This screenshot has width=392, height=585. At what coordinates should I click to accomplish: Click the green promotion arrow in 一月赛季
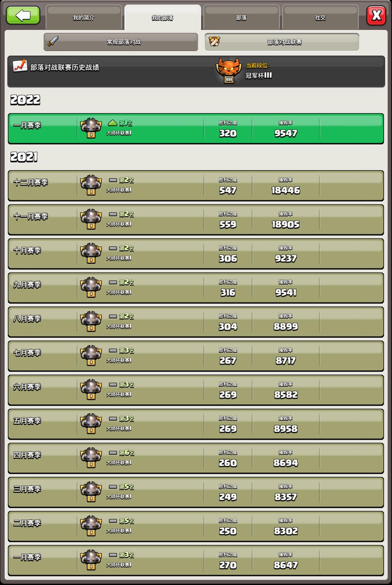coord(112,123)
